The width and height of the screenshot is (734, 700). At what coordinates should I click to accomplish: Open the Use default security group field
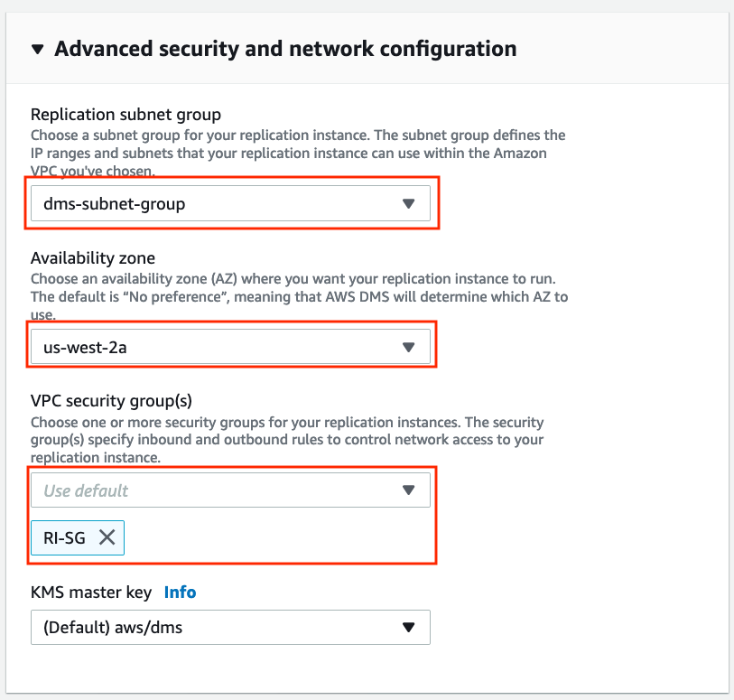(230, 490)
